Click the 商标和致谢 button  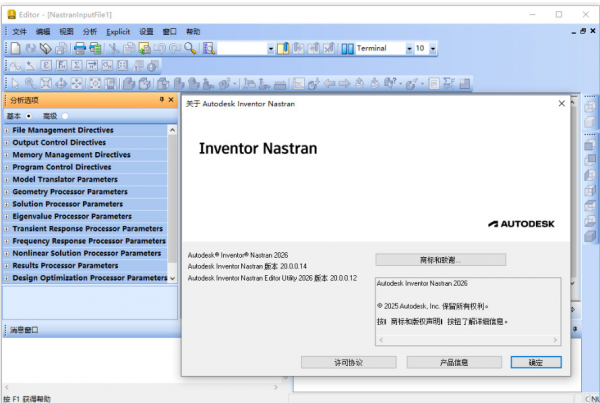[440, 260]
